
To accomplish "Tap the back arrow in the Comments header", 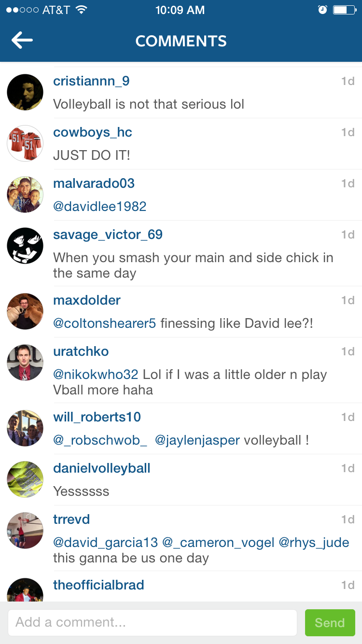I will (22, 41).
